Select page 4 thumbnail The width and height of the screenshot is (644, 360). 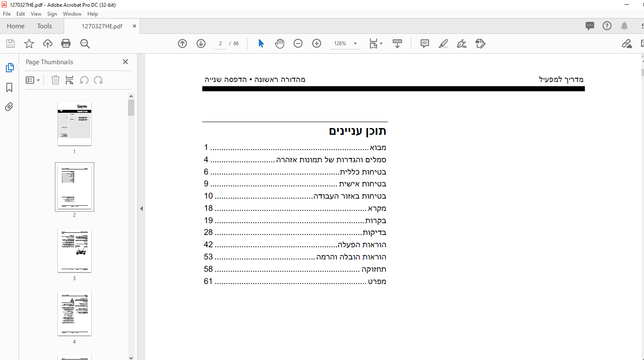[x=74, y=314]
